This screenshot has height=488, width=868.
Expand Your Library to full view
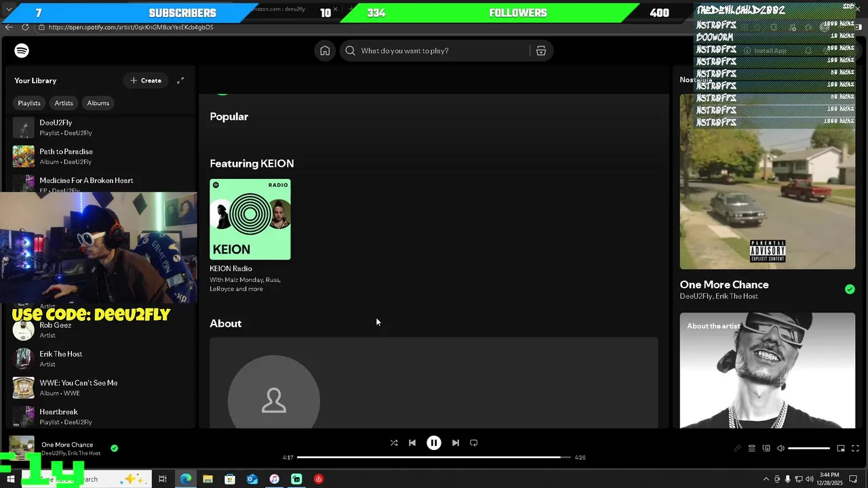click(180, 81)
